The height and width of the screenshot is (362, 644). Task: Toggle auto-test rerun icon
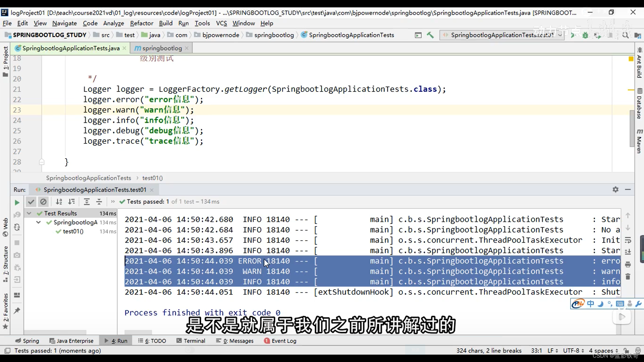tap(17, 227)
